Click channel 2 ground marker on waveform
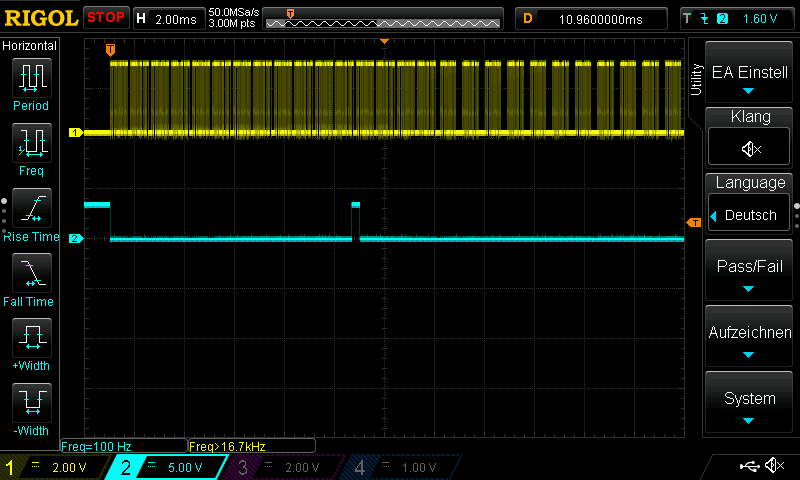 point(76,238)
